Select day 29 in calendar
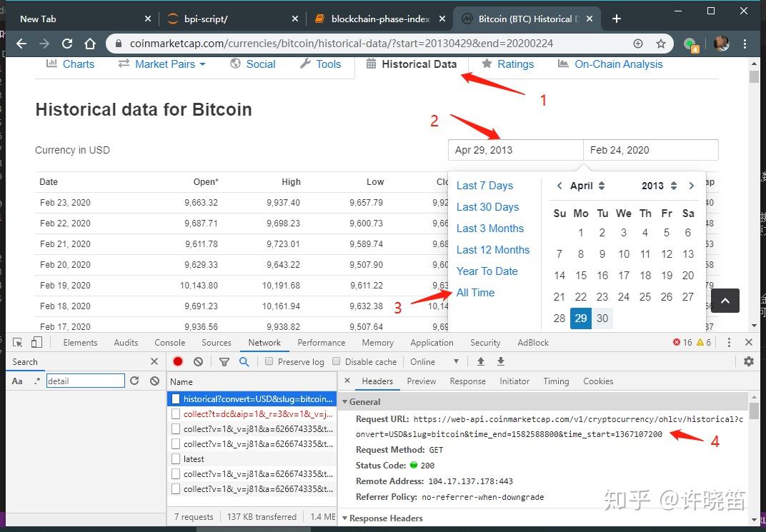The width and height of the screenshot is (766, 532). (x=581, y=318)
